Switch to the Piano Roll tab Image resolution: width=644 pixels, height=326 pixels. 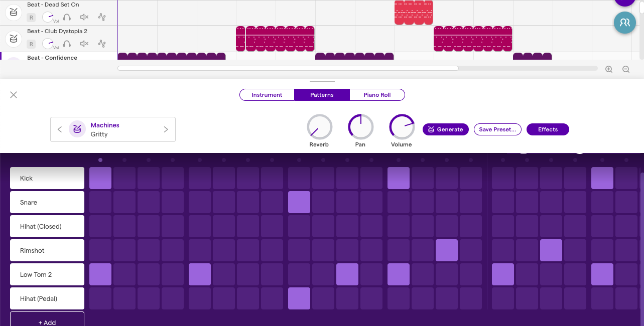click(377, 95)
